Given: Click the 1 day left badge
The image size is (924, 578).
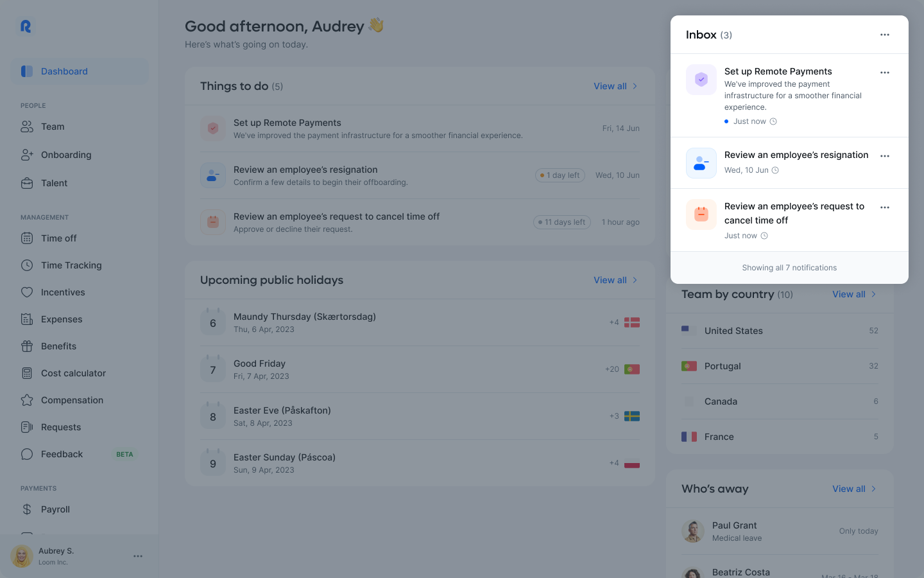Looking at the screenshot, I should [560, 175].
